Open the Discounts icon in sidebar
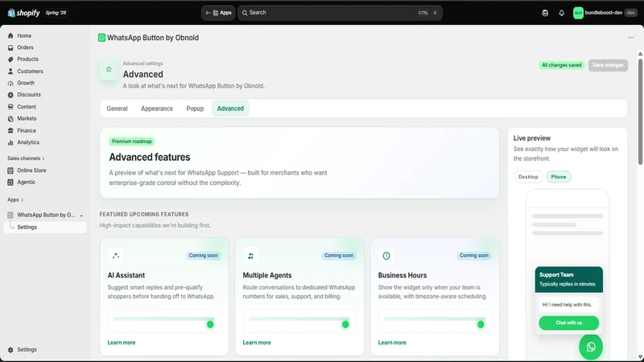Image resolution: width=644 pixels, height=362 pixels. coord(10,95)
